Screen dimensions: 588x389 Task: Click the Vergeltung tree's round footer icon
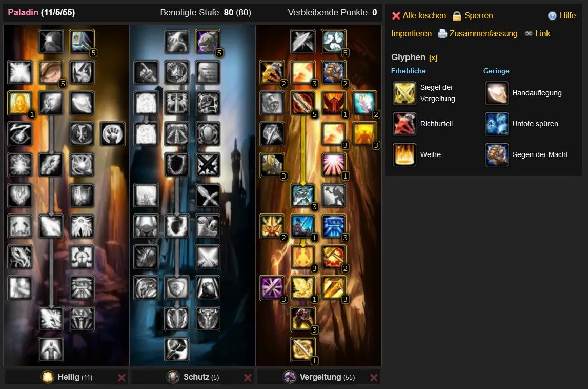(x=289, y=377)
